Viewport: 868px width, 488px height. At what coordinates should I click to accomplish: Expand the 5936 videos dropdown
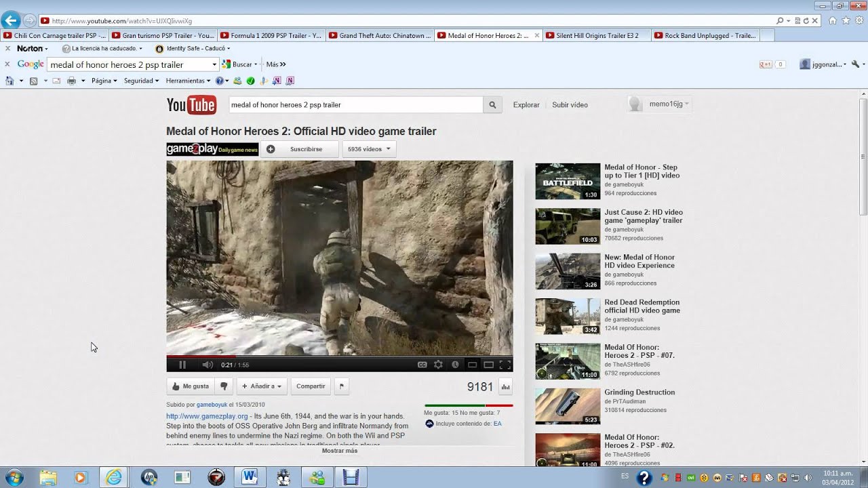point(369,149)
